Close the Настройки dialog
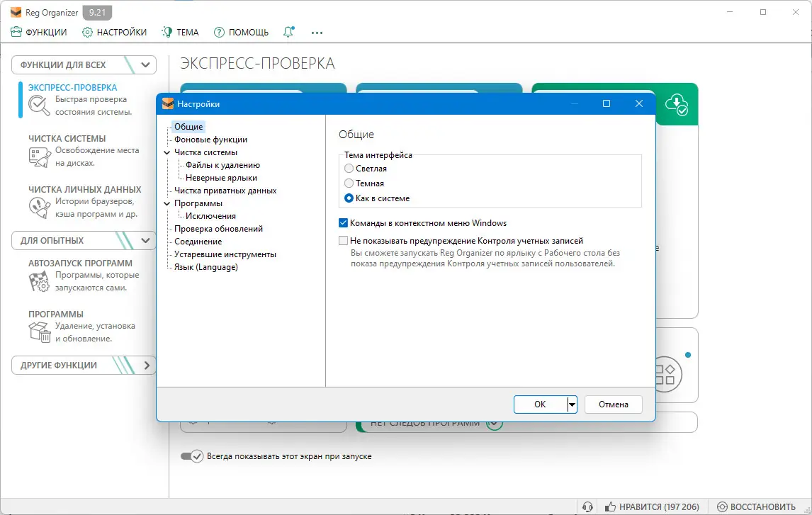Image resolution: width=812 pixels, height=515 pixels. [x=639, y=103]
